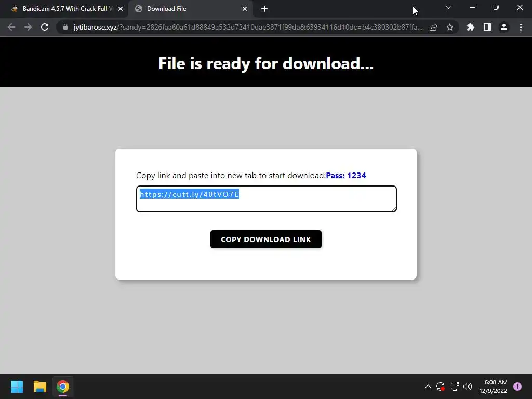Open a new browser tab
Viewport: 532px width, 399px height.
click(x=264, y=9)
